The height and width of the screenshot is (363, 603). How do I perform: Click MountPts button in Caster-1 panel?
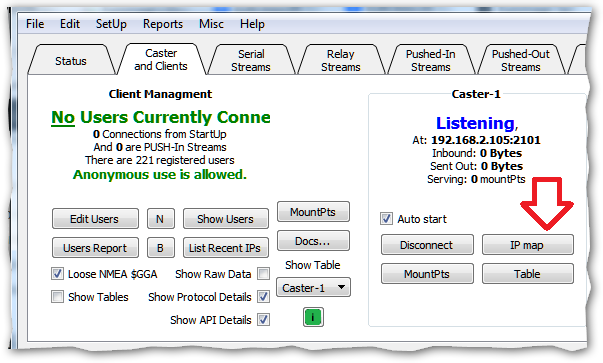point(427,273)
